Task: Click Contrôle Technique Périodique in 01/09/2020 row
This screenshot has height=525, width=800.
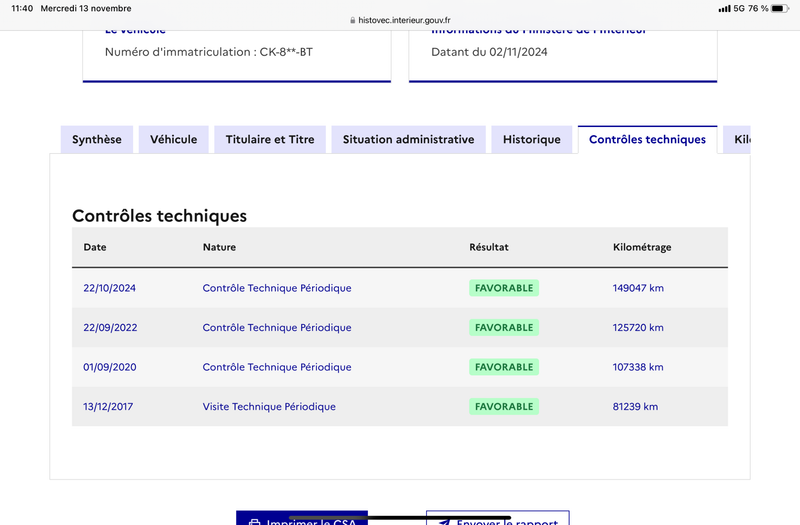Action: click(277, 367)
